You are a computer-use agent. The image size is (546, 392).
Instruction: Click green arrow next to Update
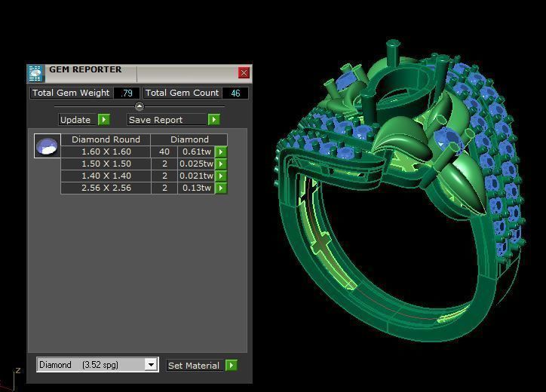(x=104, y=119)
